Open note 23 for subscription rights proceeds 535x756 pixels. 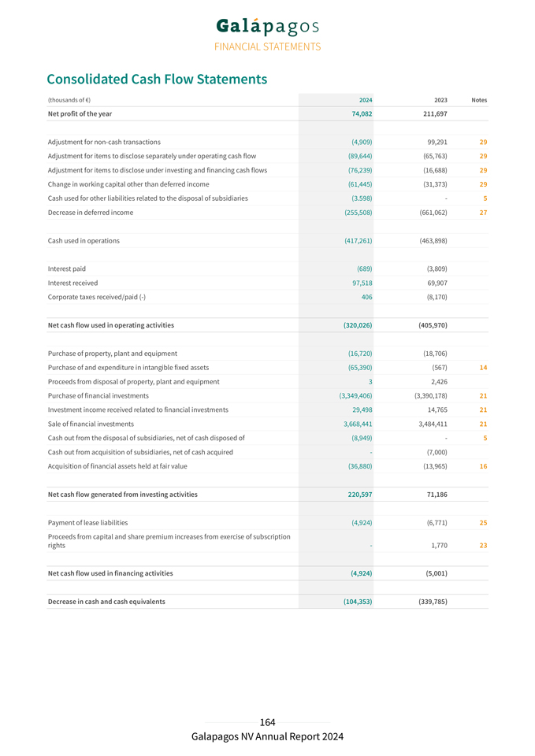(482, 545)
